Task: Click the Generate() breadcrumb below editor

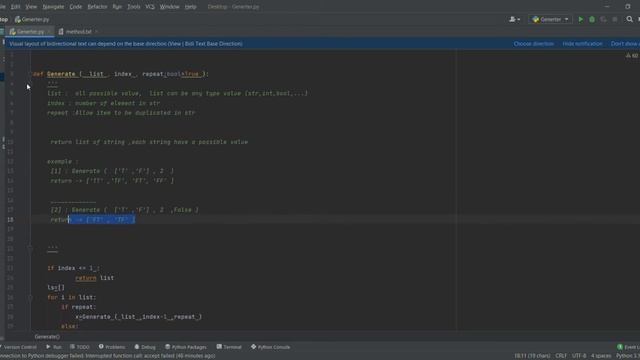Action: point(47,337)
